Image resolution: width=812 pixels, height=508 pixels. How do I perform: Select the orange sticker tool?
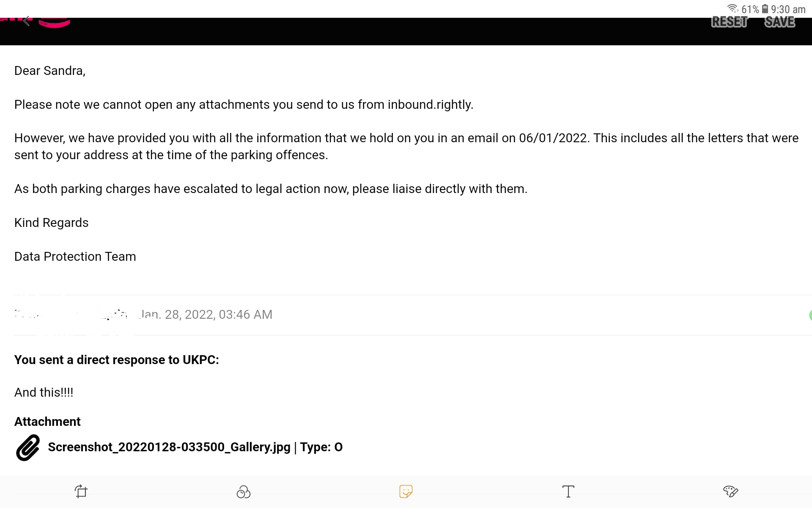tap(406, 491)
